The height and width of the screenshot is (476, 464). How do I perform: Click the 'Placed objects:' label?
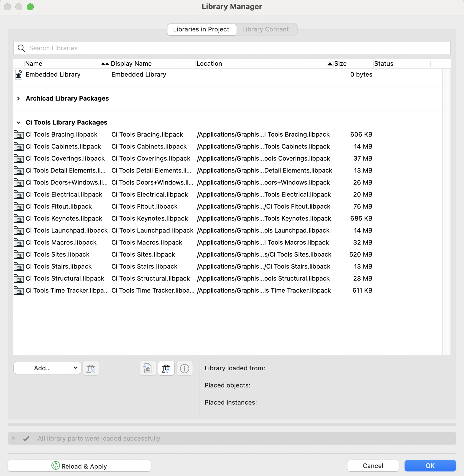point(227,385)
